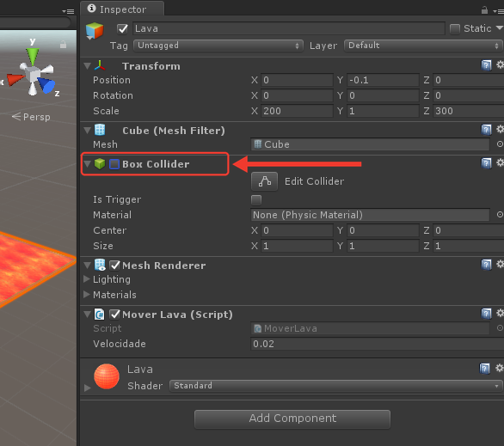Select the Inspector tab
This screenshot has height=446, width=504.
point(122,9)
